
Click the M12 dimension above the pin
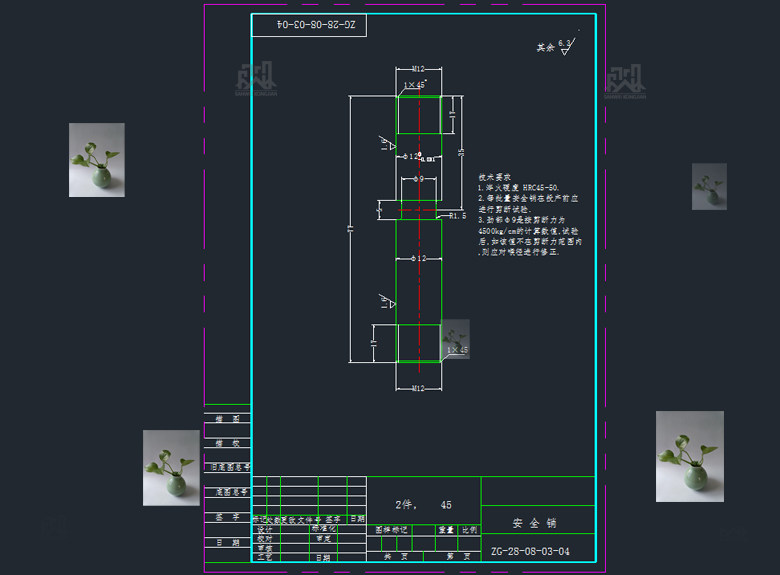(418, 69)
